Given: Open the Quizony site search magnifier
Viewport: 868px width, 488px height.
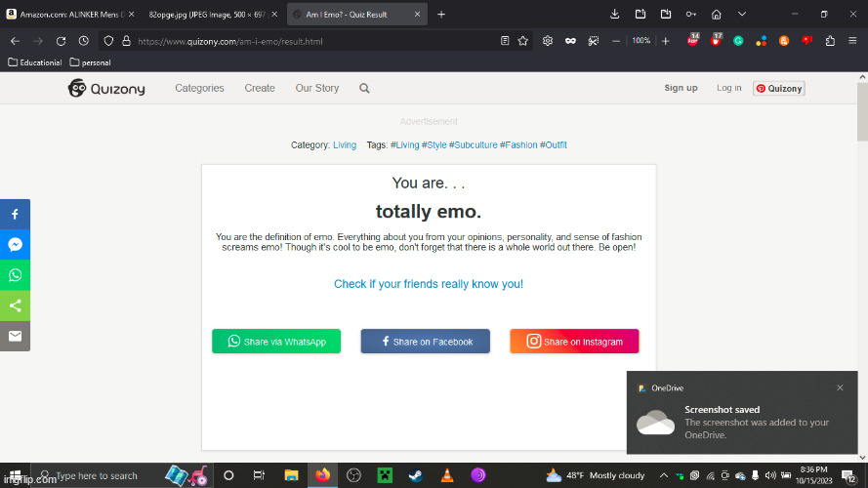Looking at the screenshot, I should (364, 88).
